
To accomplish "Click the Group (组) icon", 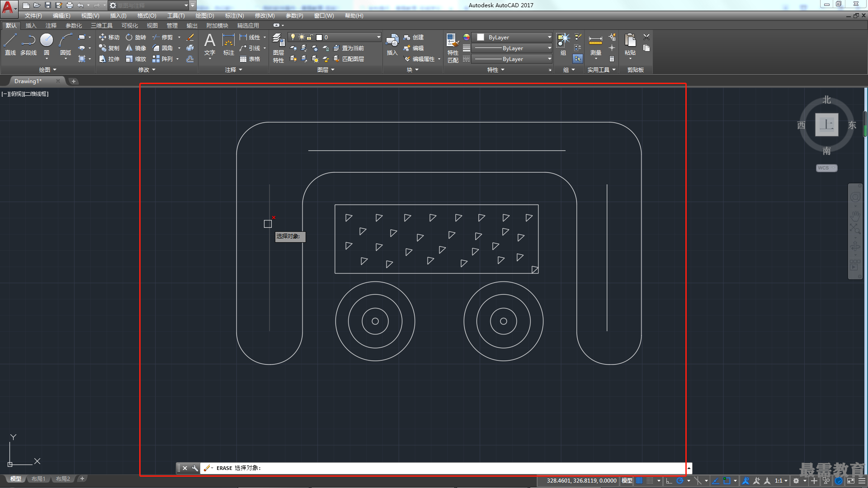I will (x=563, y=44).
